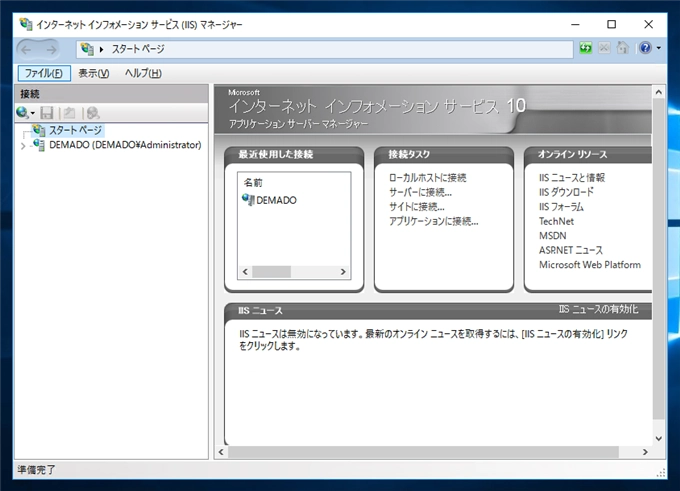Expand the DEMADO server node
680x491 pixels.
tap(23, 146)
